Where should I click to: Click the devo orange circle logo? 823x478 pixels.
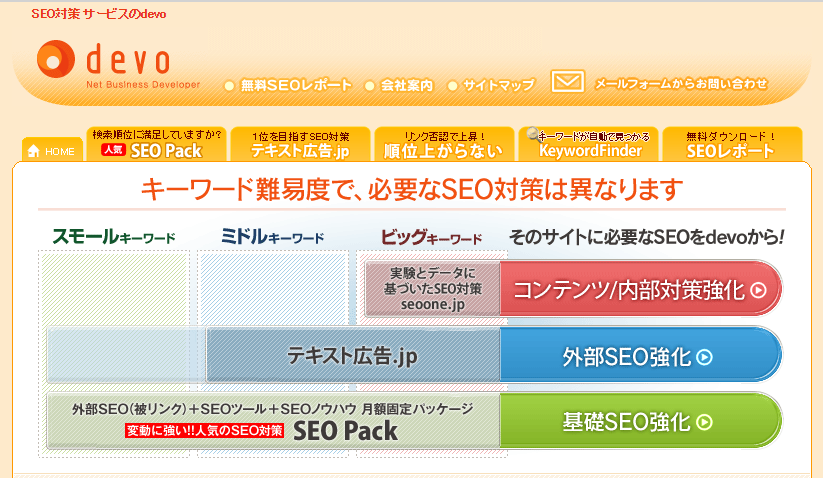click(56, 60)
